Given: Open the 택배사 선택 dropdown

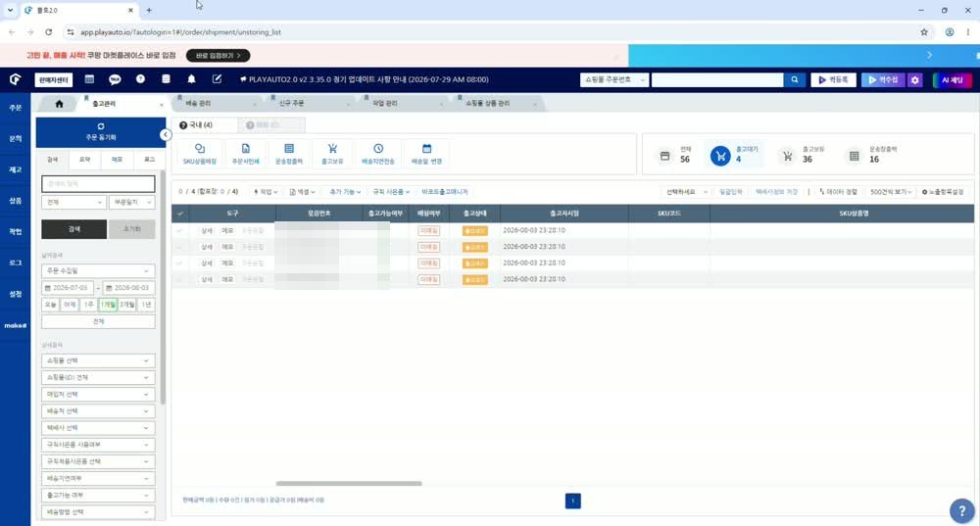Looking at the screenshot, I should (x=98, y=428).
